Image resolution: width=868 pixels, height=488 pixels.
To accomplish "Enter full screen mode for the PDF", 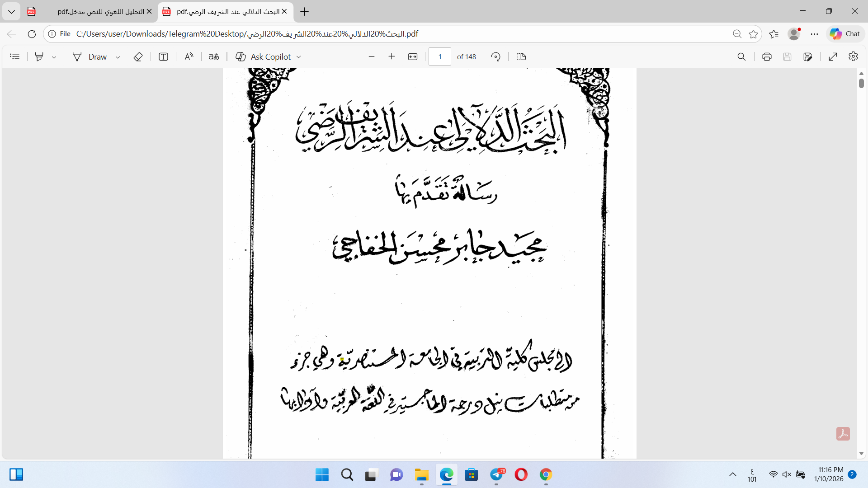I will click(x=833, y=56).
